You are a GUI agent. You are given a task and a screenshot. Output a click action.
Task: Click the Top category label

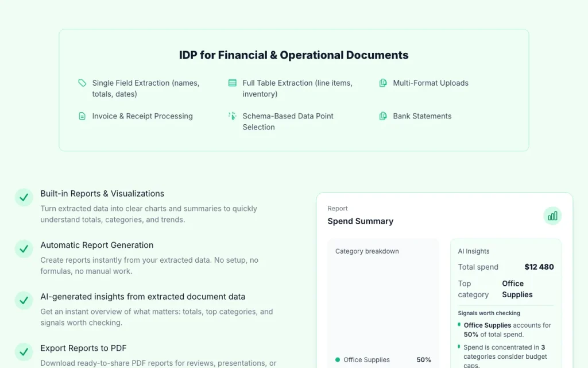coord(473,289)
